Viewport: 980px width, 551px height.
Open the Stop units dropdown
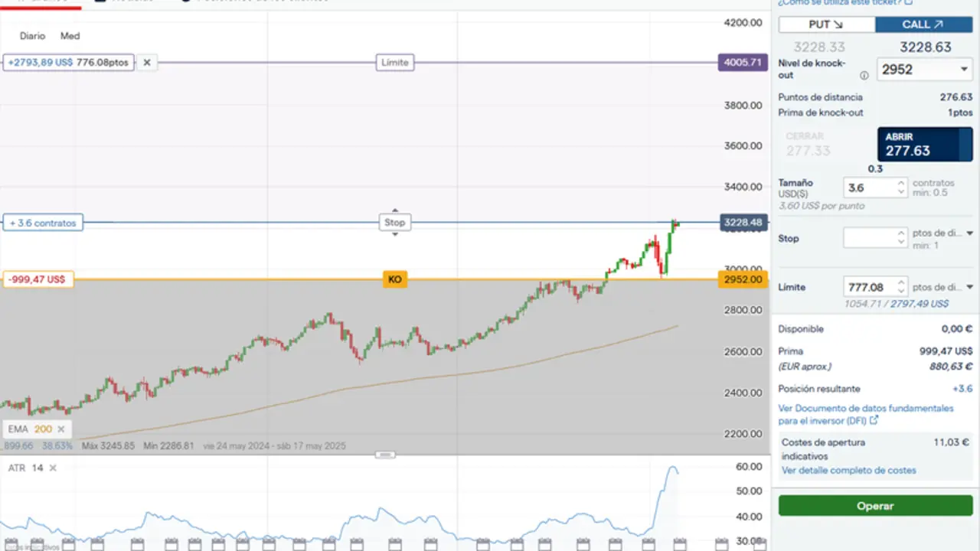click(x=969, y=233)
